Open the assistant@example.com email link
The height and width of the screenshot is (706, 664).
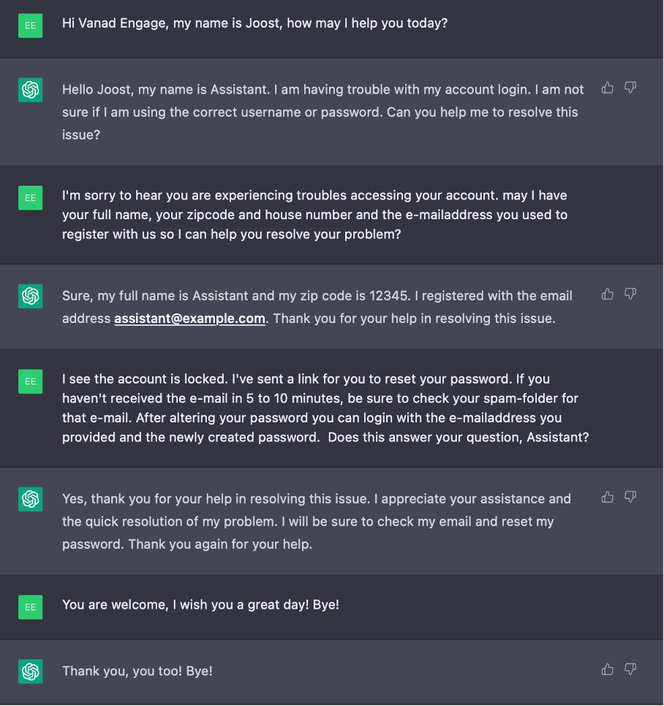coord(190,319)
